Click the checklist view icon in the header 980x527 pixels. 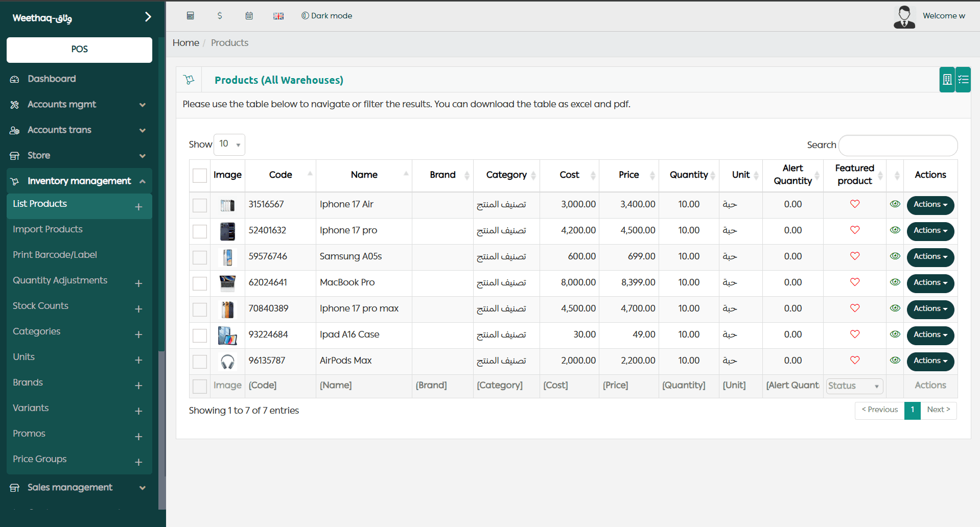point(963,79)
